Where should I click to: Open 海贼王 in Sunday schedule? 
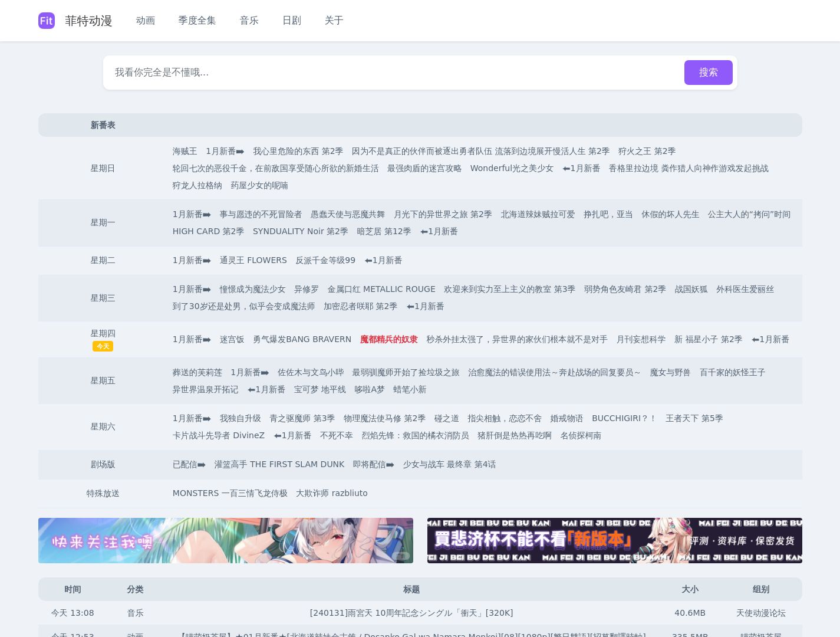coord(185,152)
